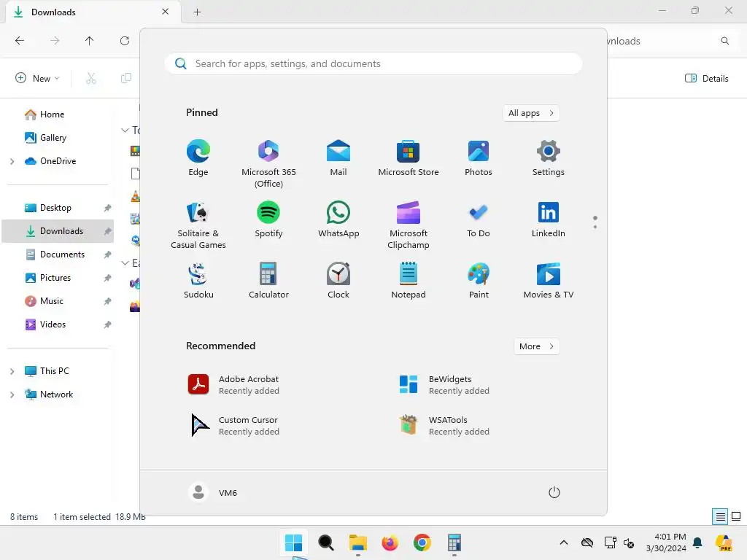Expand the This PC tree node
The image size is (747, 560).
click(x=12, y=371)
